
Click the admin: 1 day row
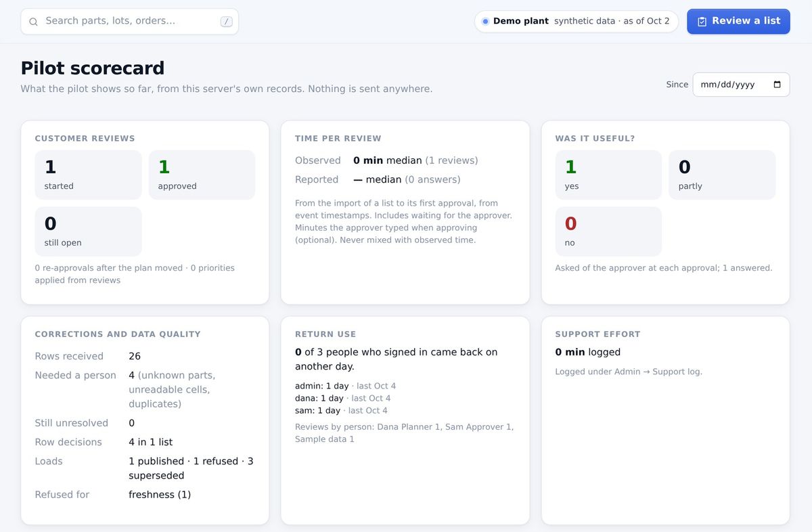tap(345, 386)
